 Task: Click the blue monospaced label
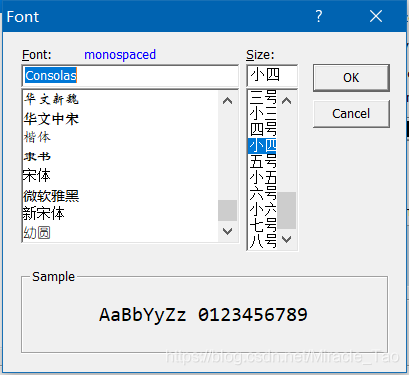coord(120,55)
